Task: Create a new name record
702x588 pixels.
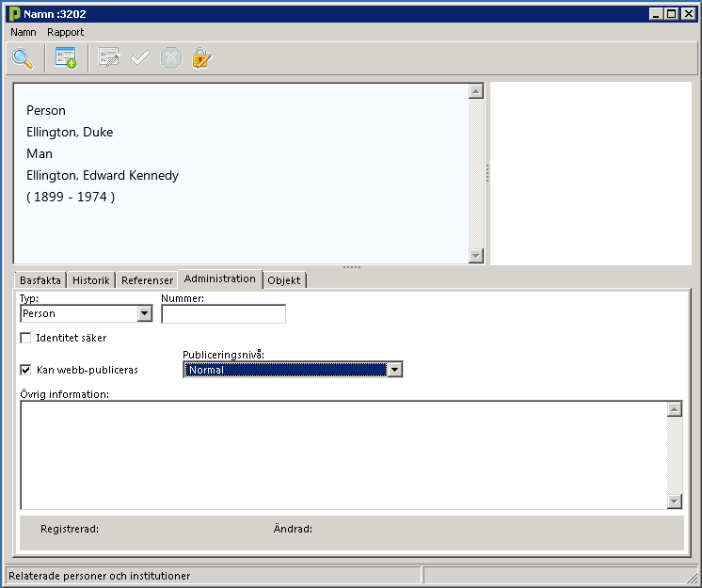Action: coord(66,58)
